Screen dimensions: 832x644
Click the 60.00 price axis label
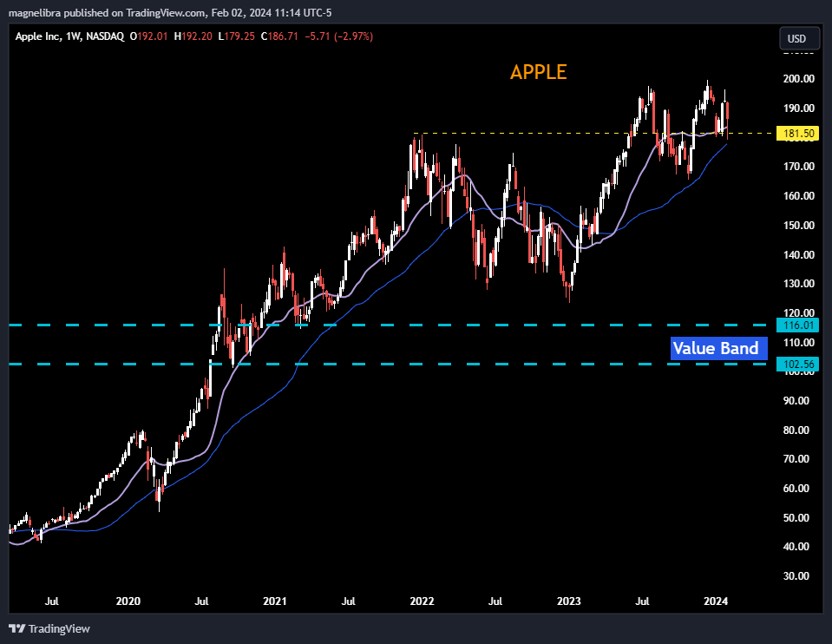tap(796, 489)
